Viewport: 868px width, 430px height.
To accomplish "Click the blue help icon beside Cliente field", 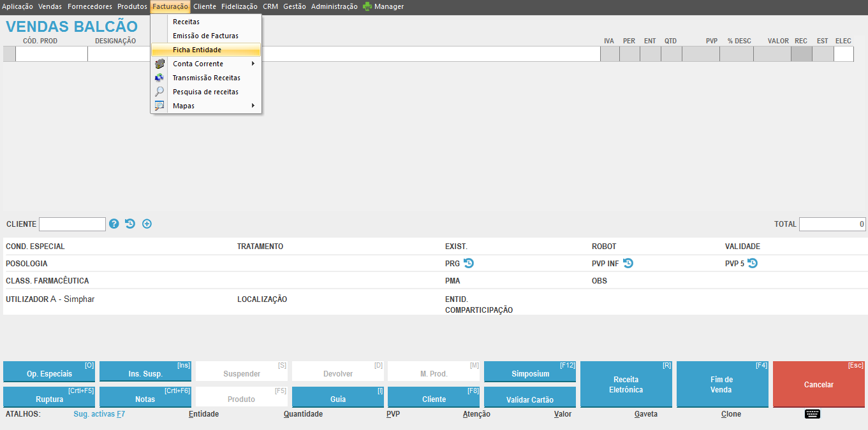I will tap(114, 224).
